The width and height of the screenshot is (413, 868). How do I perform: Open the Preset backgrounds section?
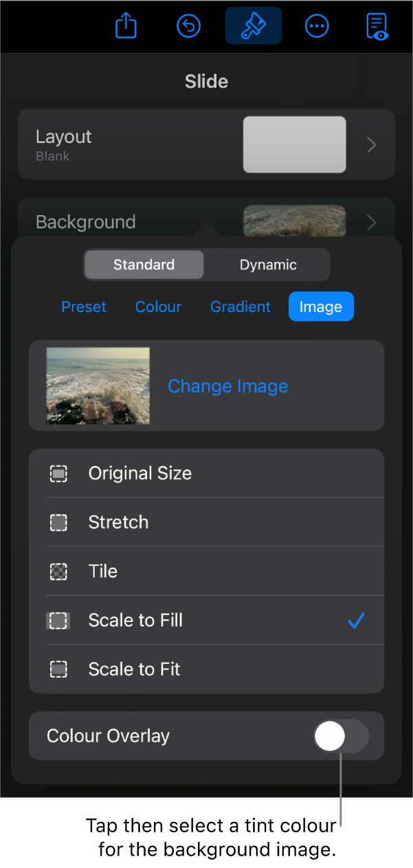coord(84,307)
